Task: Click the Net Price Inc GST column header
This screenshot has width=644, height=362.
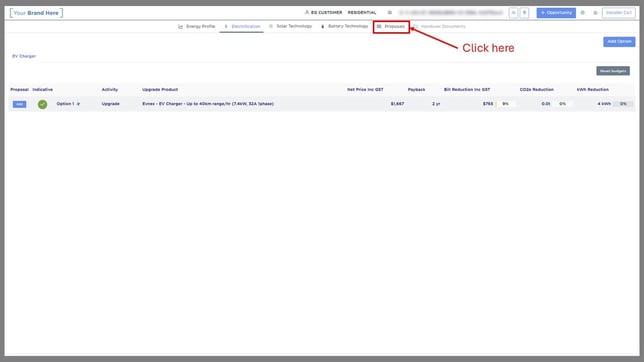Action: click(365, 90)
